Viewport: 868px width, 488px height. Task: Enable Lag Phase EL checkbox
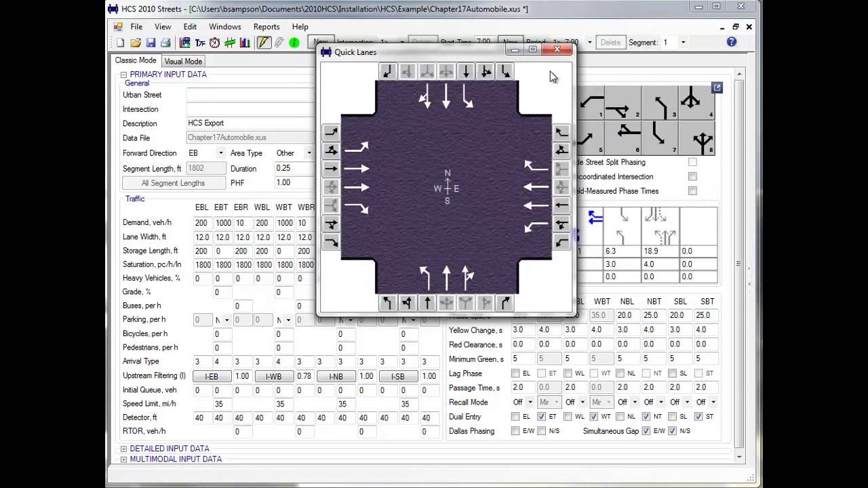[516, 373]
